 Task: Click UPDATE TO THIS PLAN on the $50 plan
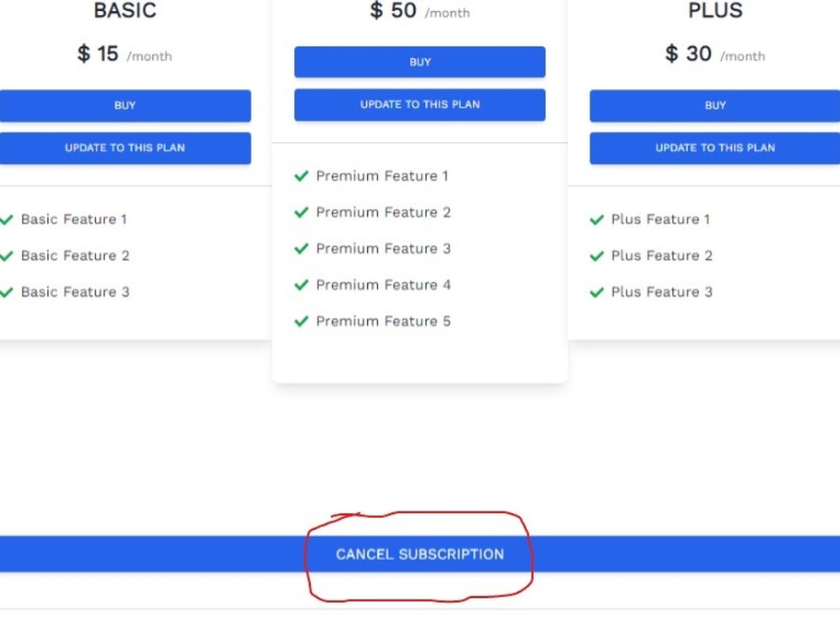coord(419,104)
